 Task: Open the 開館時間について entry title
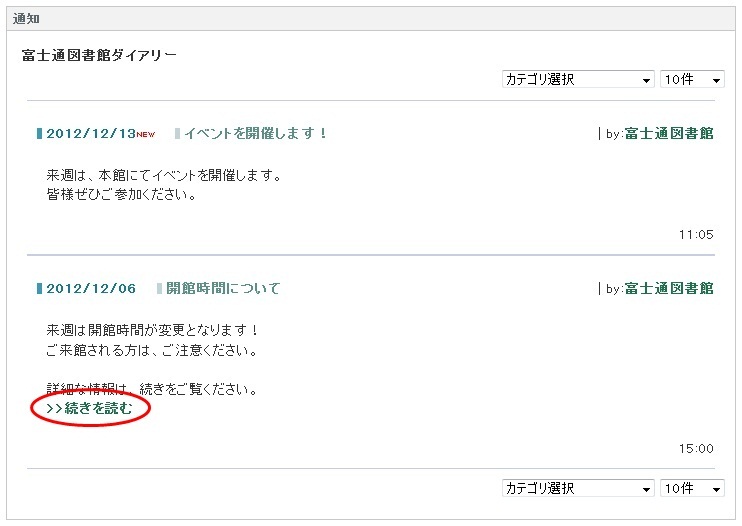point(223,288)
